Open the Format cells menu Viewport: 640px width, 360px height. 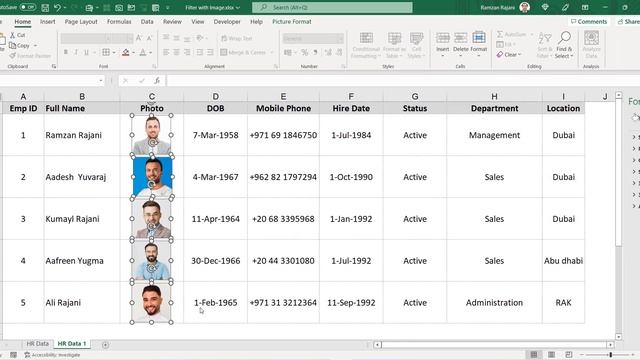[x=479, y=44]
